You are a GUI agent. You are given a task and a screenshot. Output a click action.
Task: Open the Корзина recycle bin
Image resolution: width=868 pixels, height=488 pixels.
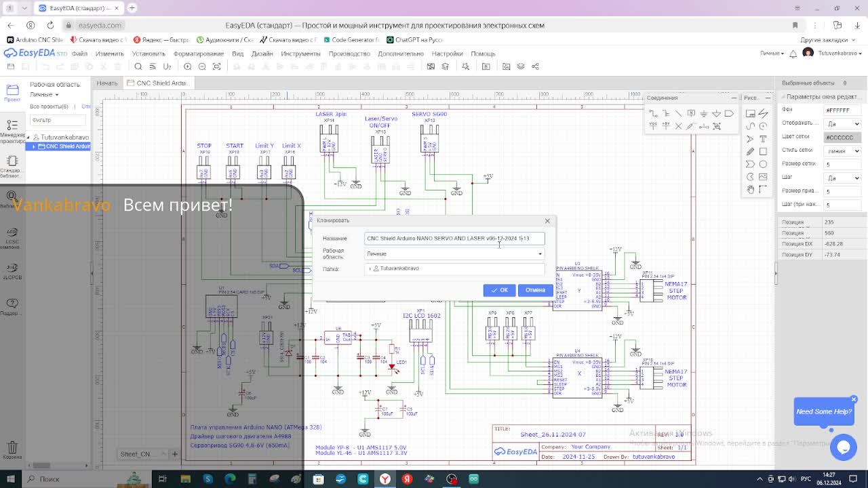[x=12, y=450]
